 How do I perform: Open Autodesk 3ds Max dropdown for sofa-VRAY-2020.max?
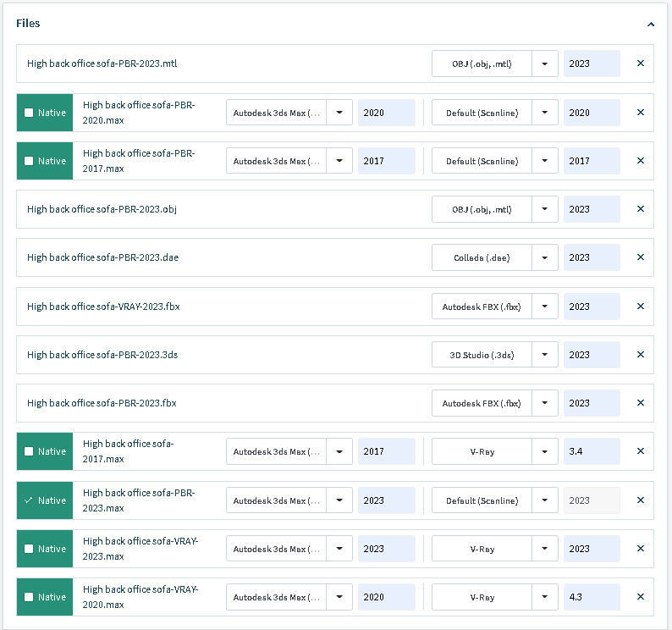point(339,597)
